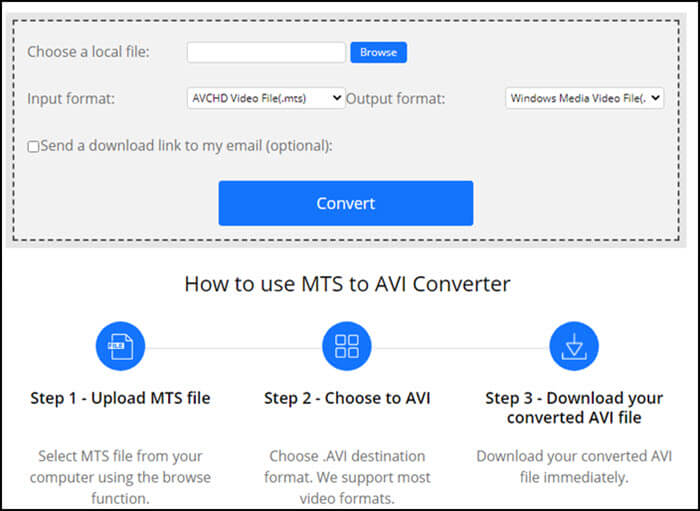Select the "Step 2 - Choose to AVI" title
This screenshot has width=700, height=511.
click(347, 398)
